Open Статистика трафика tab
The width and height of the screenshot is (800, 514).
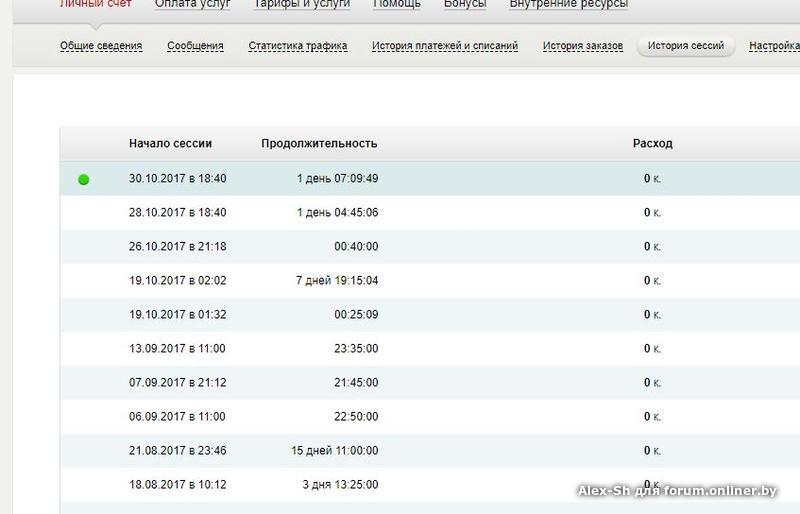[298, 46]
